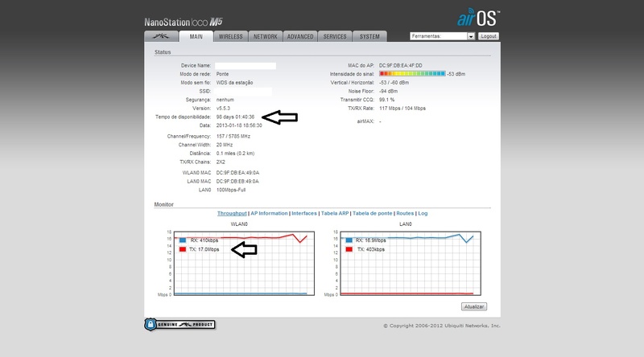
Task: Select the 'Ponte' network mode value
Action: (x=223, y=74)
